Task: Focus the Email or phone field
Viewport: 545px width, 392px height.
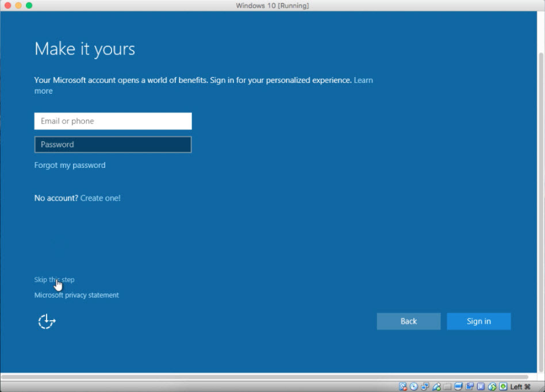Action: click(113, 121)
